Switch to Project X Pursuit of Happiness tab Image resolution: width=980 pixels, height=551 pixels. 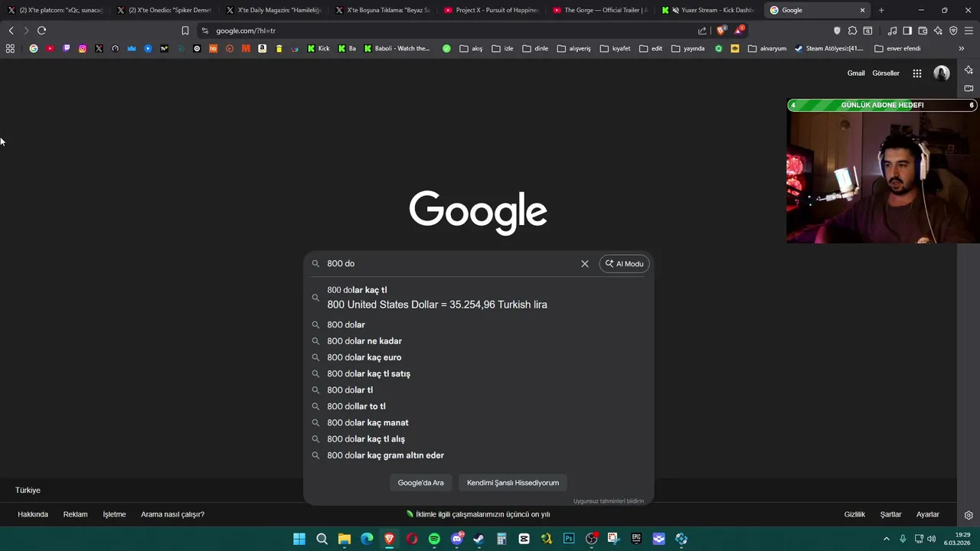[491, 10]
